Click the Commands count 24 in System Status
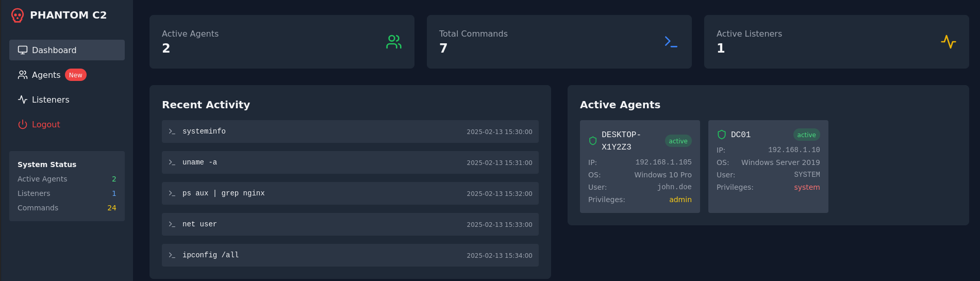This screenshot has width=980, height=281. pyautogui.click(x=112, y=208)
